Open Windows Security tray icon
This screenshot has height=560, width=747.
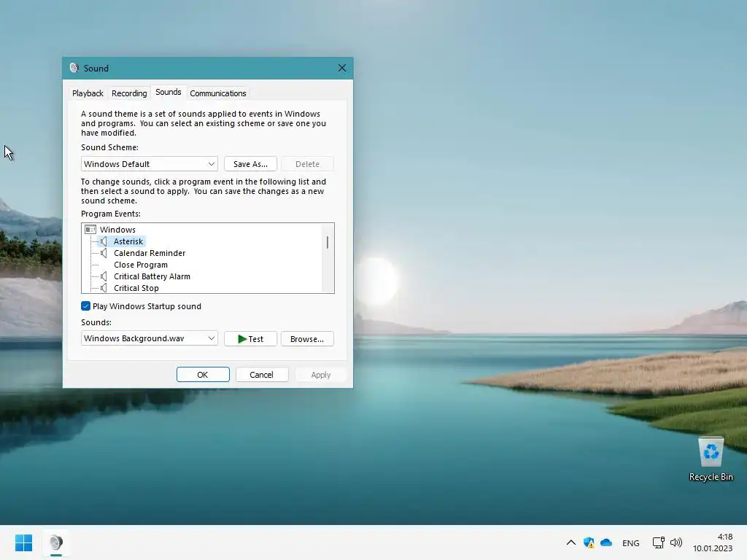pos(589,542)
